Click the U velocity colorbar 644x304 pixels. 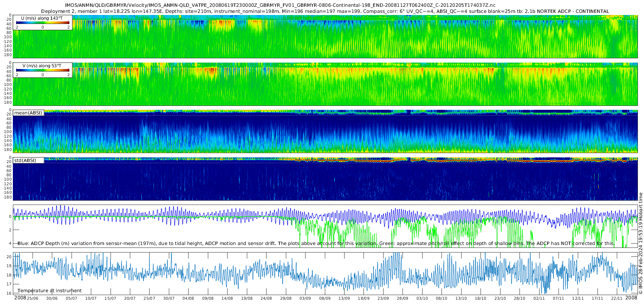[x=43, y=23]
